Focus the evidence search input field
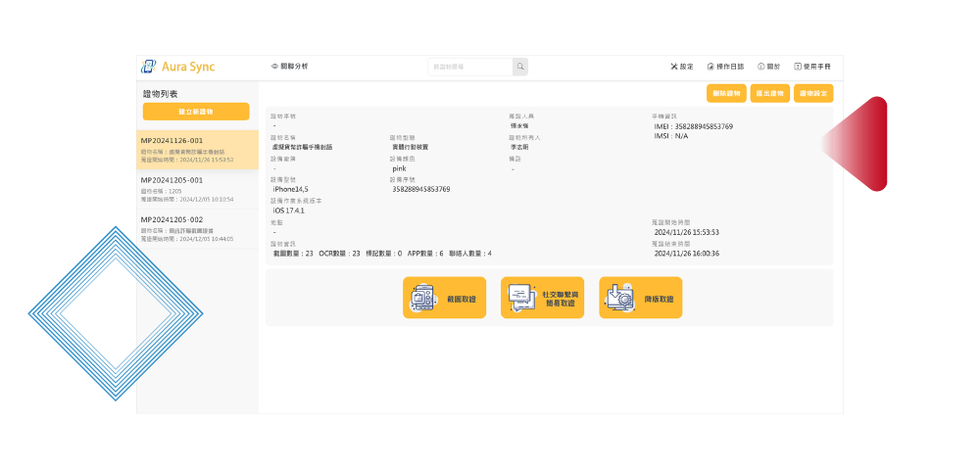 pyautogui.click(x=470, y=67)
